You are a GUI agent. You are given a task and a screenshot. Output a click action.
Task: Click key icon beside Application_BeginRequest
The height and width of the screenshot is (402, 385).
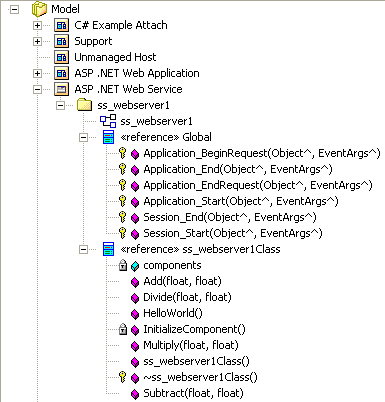point(123,153)
